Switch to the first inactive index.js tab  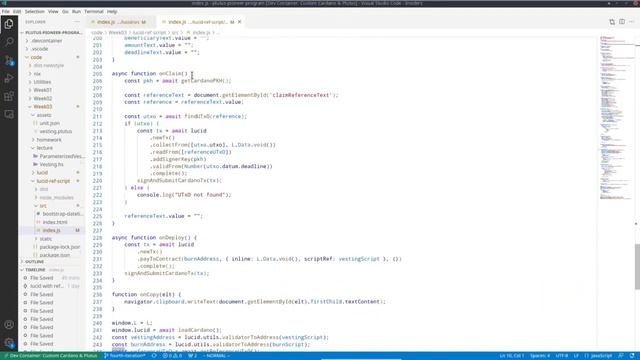tap(121, 22)
